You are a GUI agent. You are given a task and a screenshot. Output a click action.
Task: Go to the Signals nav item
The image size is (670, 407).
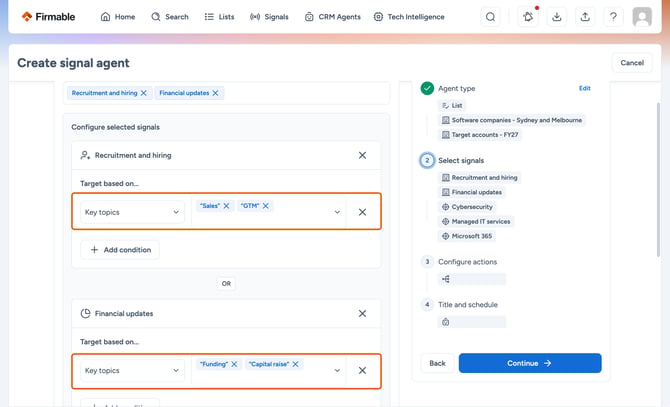269,17
